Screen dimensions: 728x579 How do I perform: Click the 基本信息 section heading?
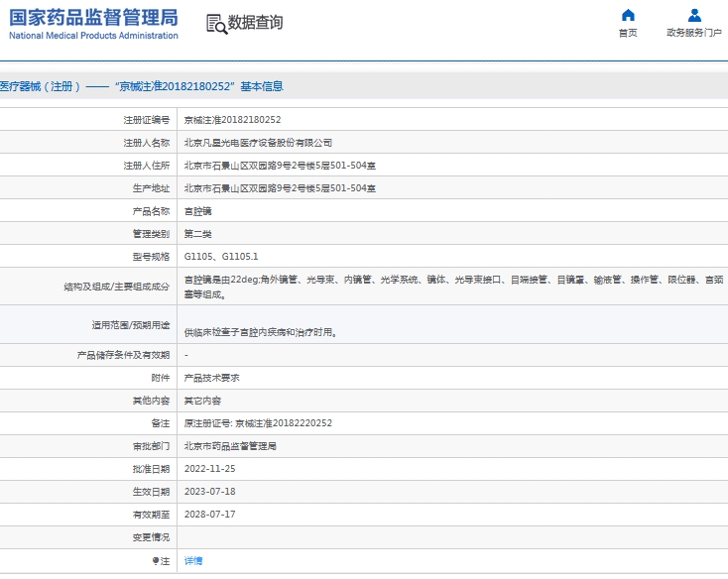(x=262, y=86)
